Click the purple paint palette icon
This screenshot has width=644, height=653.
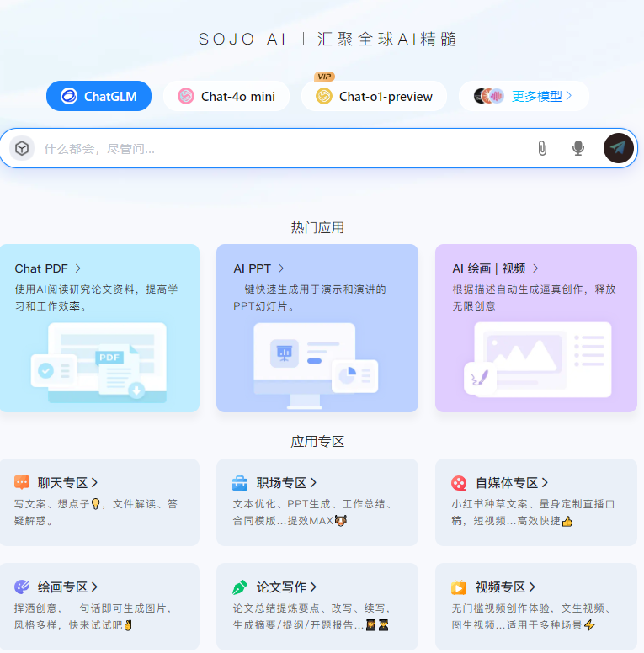(22, 587)
